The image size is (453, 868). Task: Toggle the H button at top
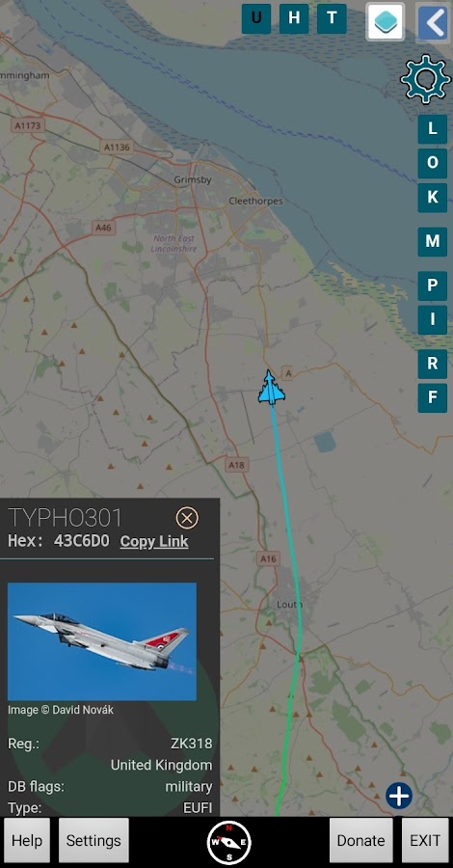click(294, 19)
